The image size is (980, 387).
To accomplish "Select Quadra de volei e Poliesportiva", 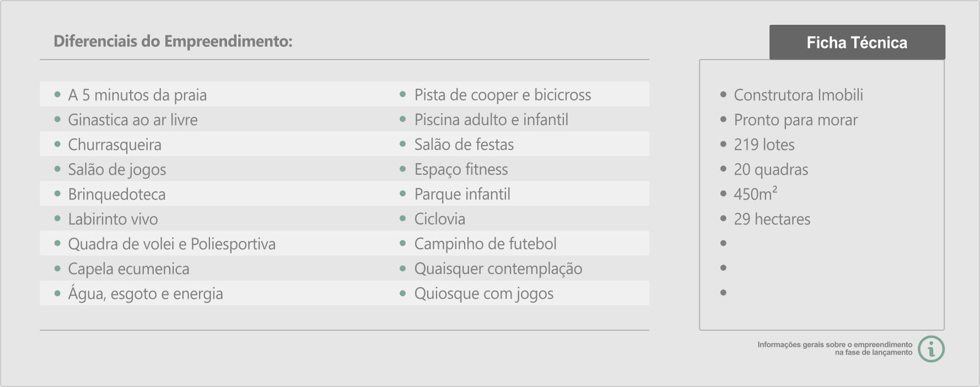I will [x=171, y=244].
